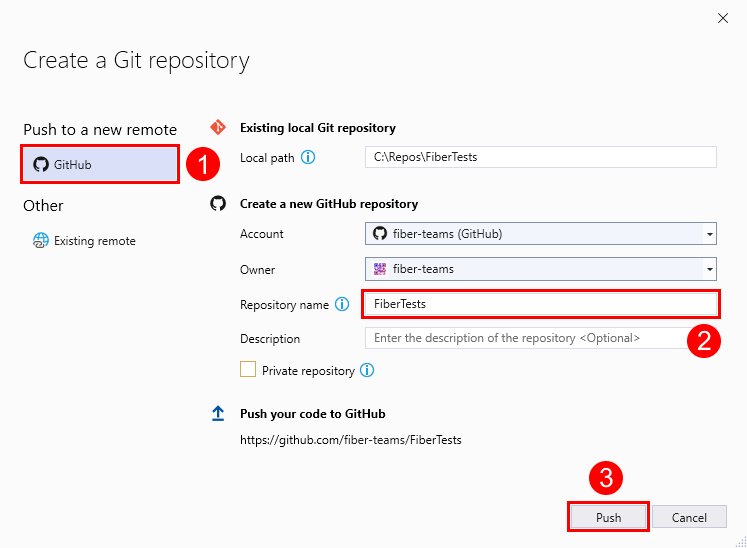This screenshot has width=747, height=548.
Task: Click the orange Git icon by Existing local repository
Action: pyautogui.click(x=218, y=127)
